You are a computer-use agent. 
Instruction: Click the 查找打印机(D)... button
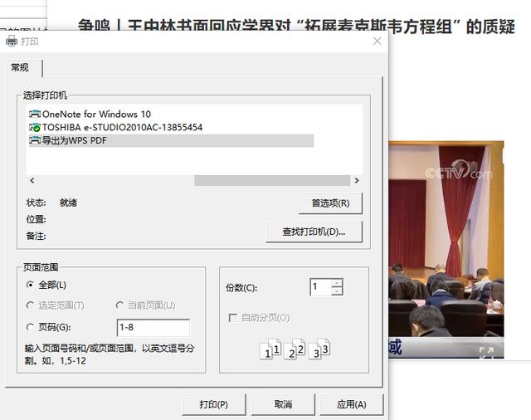tap(314, 232)
